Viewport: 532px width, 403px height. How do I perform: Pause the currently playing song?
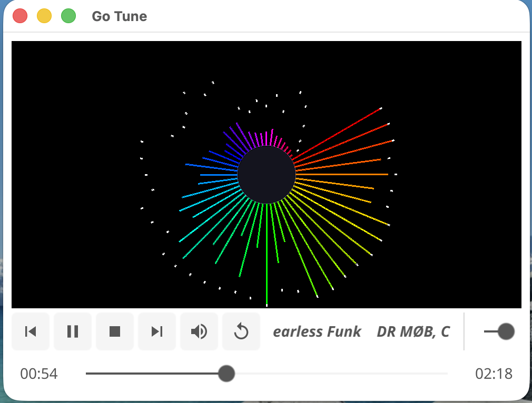(x=73, y=331)
